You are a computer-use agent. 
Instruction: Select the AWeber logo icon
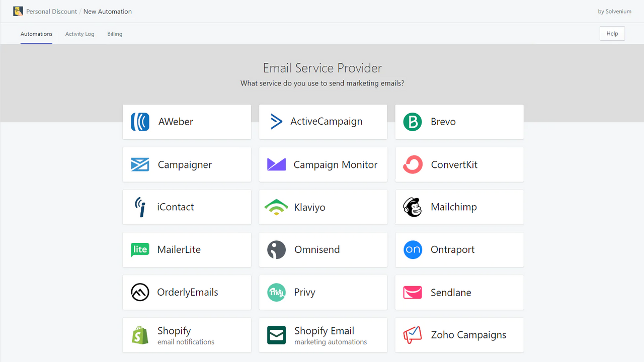pyautogui.click(x=140, y=121)
